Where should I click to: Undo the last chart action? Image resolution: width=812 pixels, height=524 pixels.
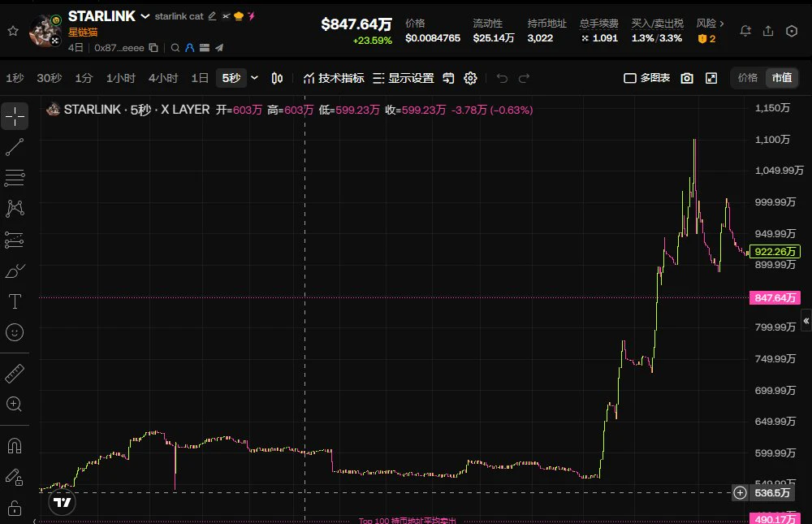coord(502,78)
